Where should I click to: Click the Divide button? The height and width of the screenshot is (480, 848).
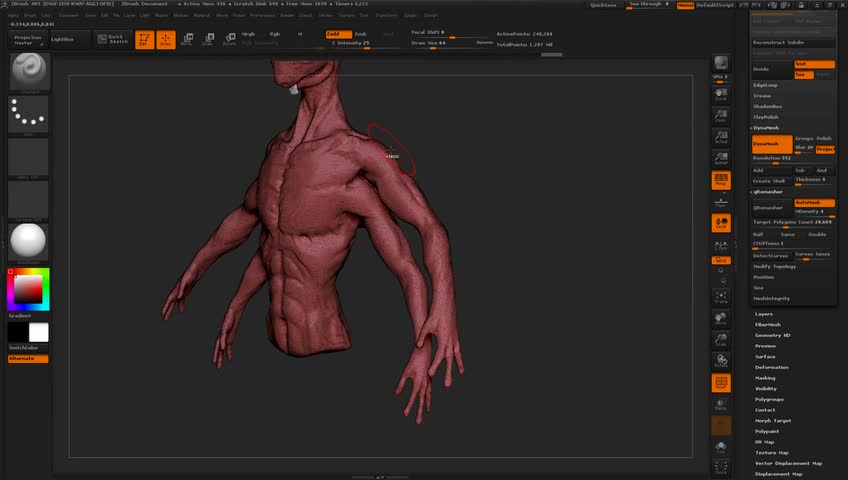[x=772, y=69]
